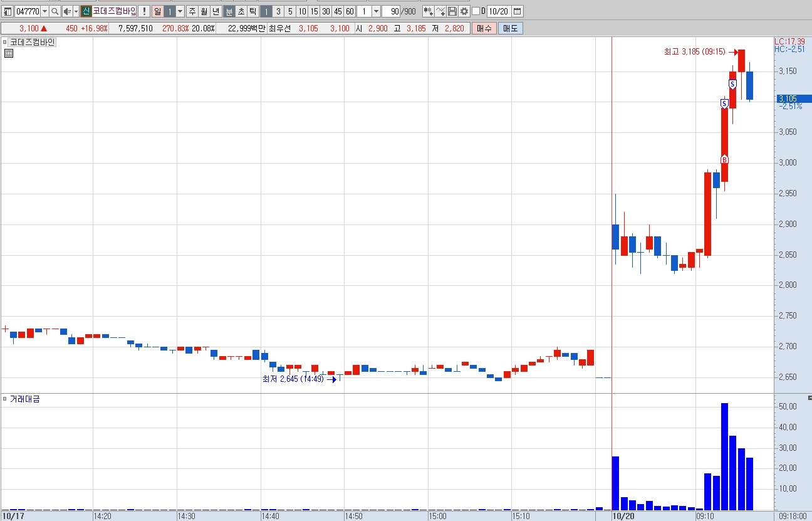Image resolution: width=812 pixels, height=521 pixels.
Task: Choose the 10-minute interval button
Action: point(302,11)
